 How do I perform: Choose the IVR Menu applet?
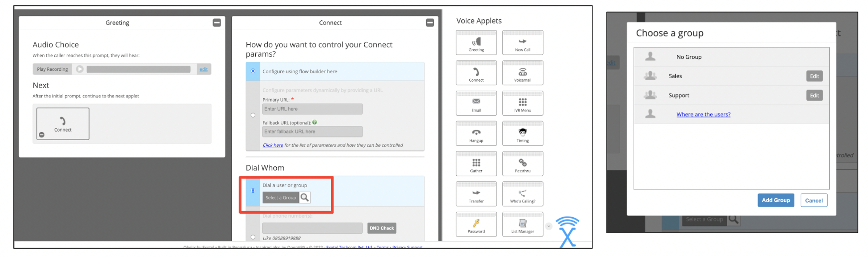[x=522, y=104]
